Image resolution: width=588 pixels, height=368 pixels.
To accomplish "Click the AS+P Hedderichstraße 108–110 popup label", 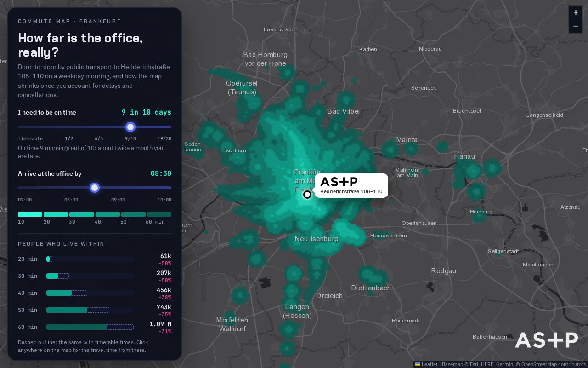I will (x=351, y=185).
